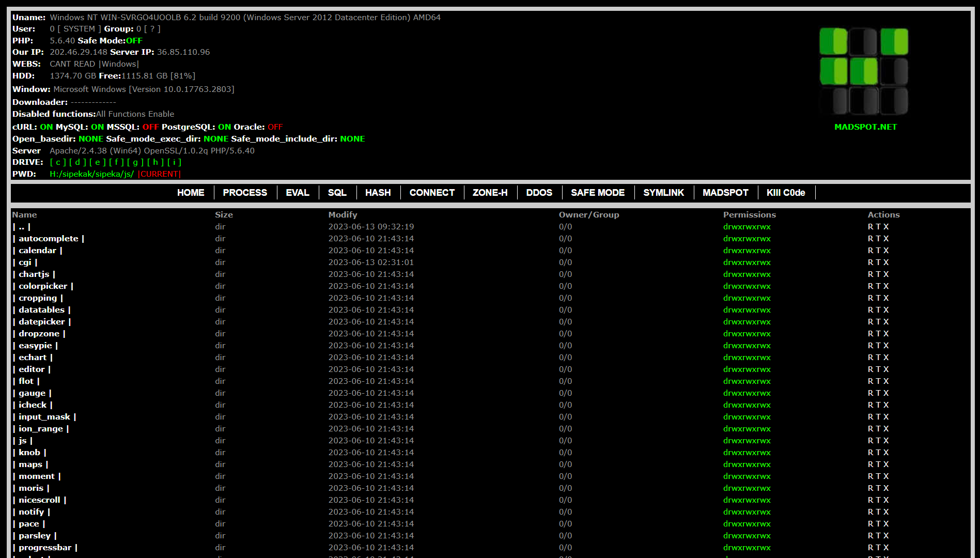
Task: Open the js directory in list
Action: coord(23,441)
